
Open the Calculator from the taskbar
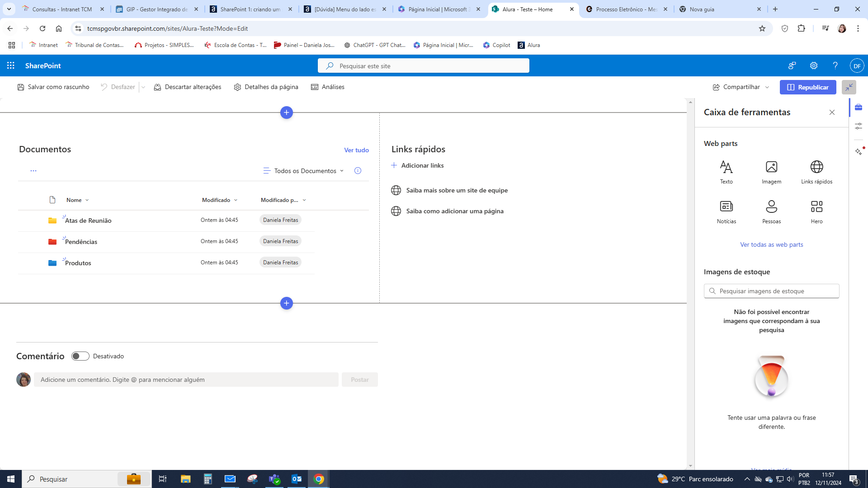click(x=208, y=479)
